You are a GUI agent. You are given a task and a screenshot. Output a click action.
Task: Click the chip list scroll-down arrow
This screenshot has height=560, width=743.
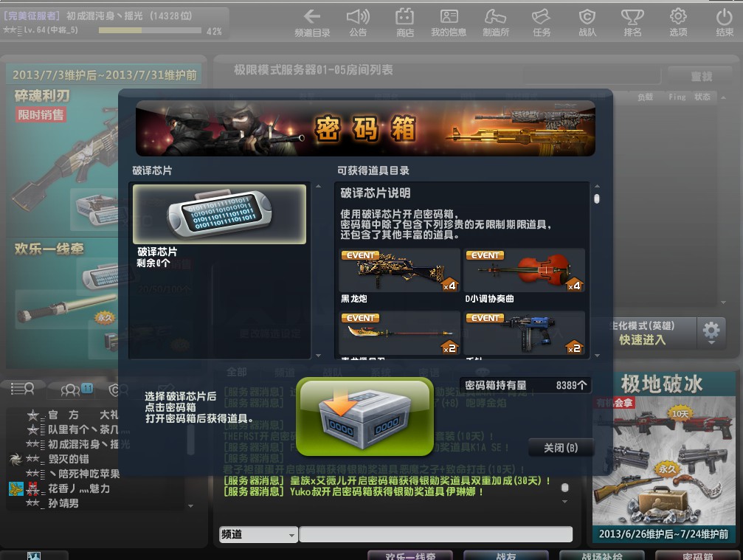pyautogui.click(x=319, y=356)
